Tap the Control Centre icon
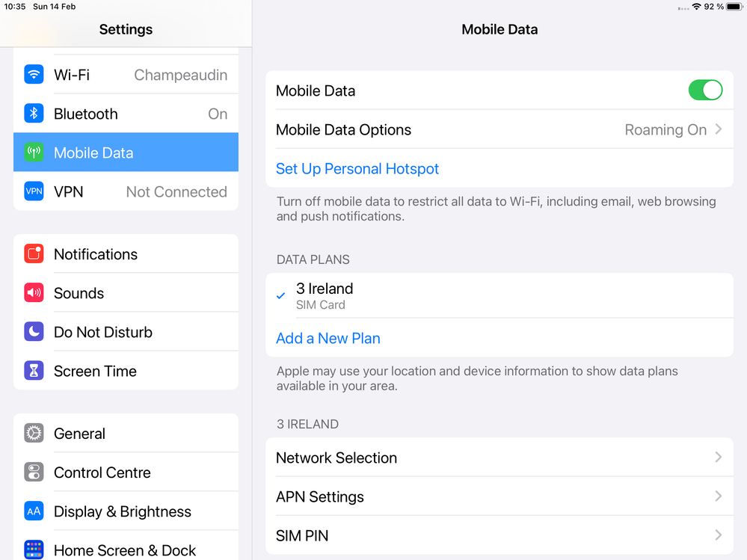The width and height of the screenshot is (747, 560). tap(34, 473)
